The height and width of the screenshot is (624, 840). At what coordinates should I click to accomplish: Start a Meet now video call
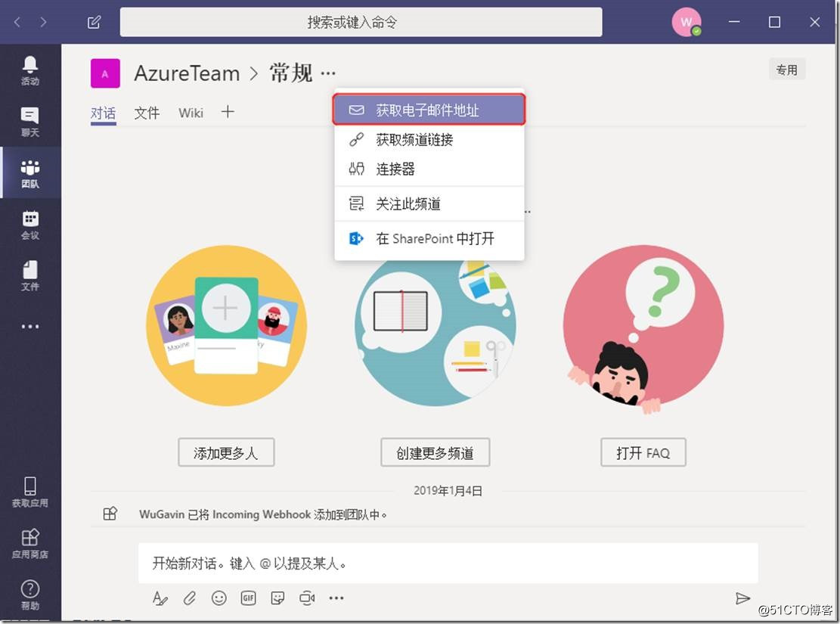307,598
